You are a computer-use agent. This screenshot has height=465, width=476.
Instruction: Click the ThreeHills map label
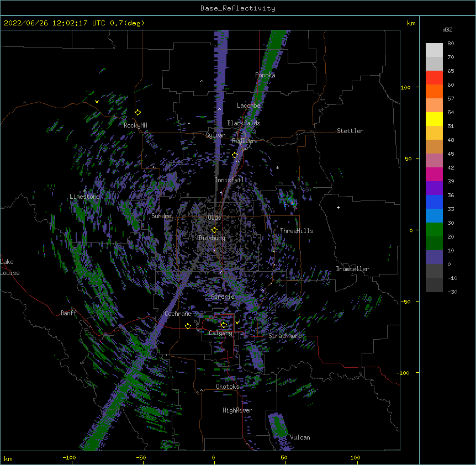[297, 231]
